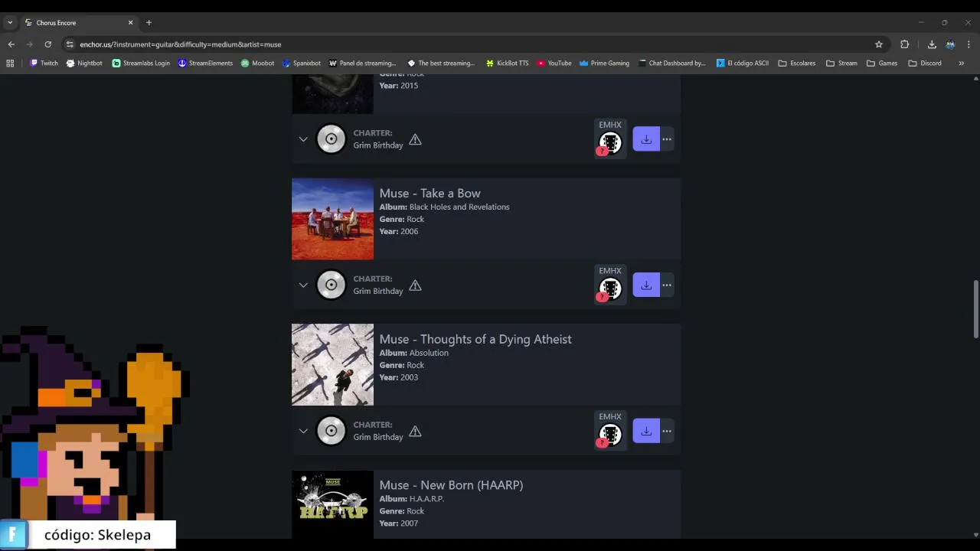Open the Twitch bookmark

44,64
